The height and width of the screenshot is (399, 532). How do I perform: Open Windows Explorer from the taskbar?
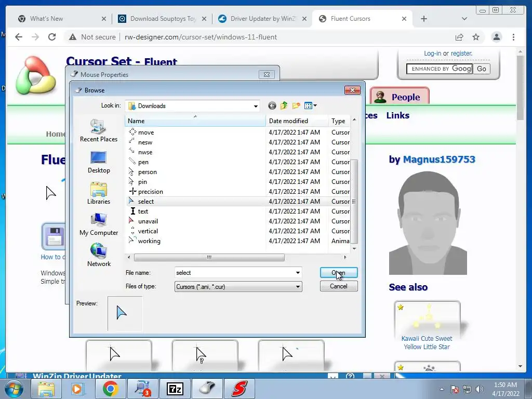click(x=46, y=389)
